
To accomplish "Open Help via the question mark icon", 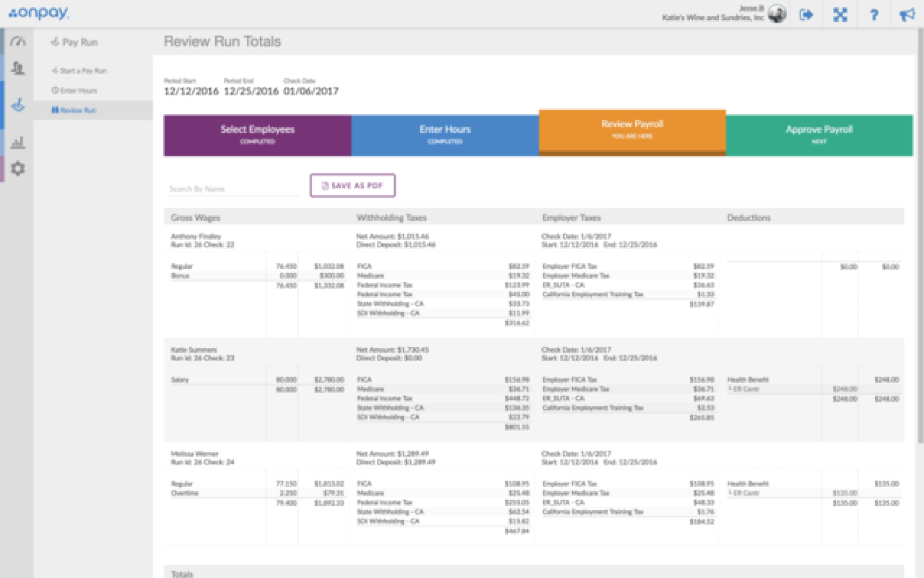I will point(874,15).
